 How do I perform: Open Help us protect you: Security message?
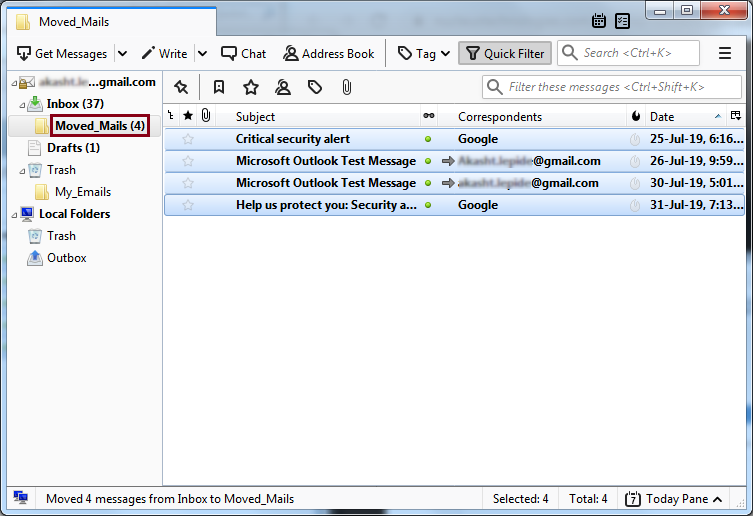[x=326, y=205]
